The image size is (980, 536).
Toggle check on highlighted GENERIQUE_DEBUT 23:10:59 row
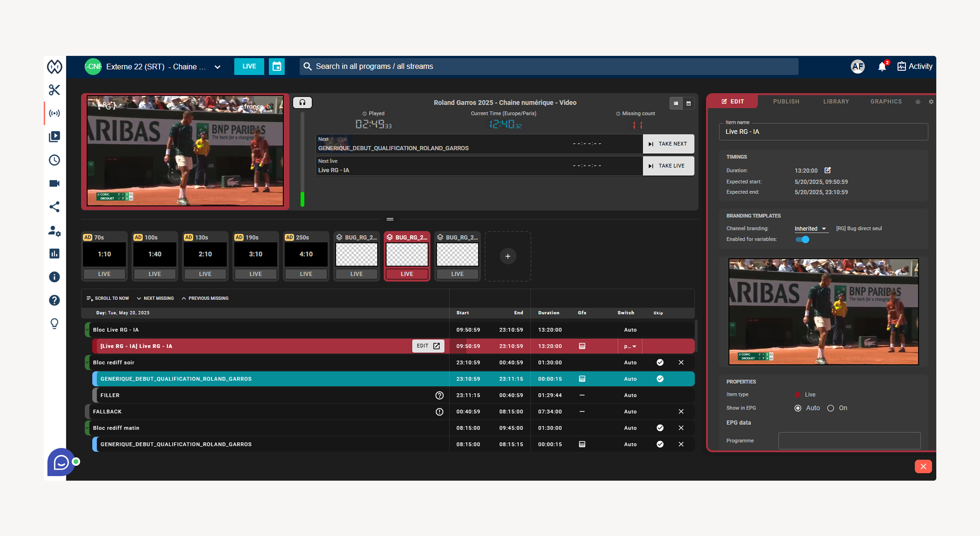click(x=660, y=379)
